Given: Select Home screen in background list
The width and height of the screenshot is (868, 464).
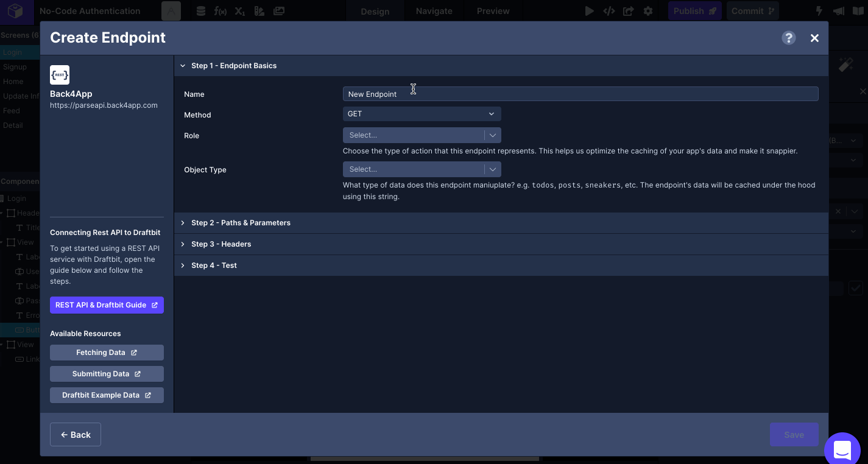Looking at the screenshot, I should 13,82.
